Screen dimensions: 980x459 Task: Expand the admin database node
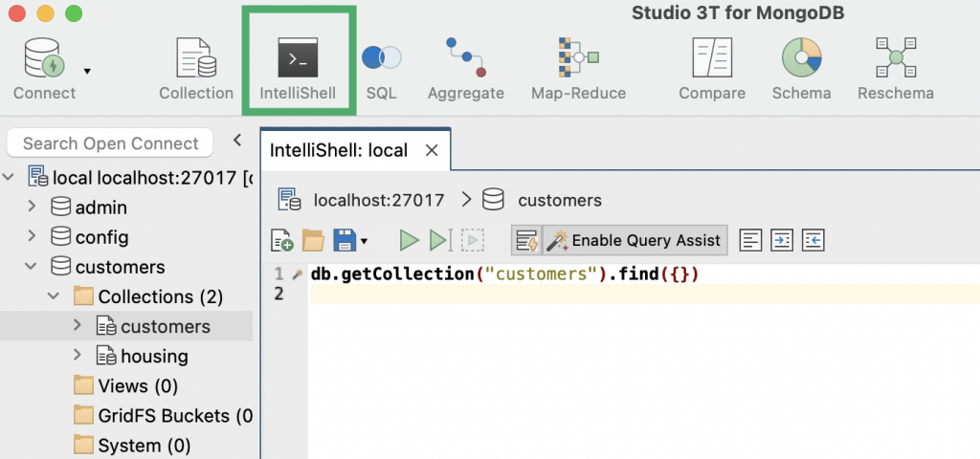coord(32,208)
